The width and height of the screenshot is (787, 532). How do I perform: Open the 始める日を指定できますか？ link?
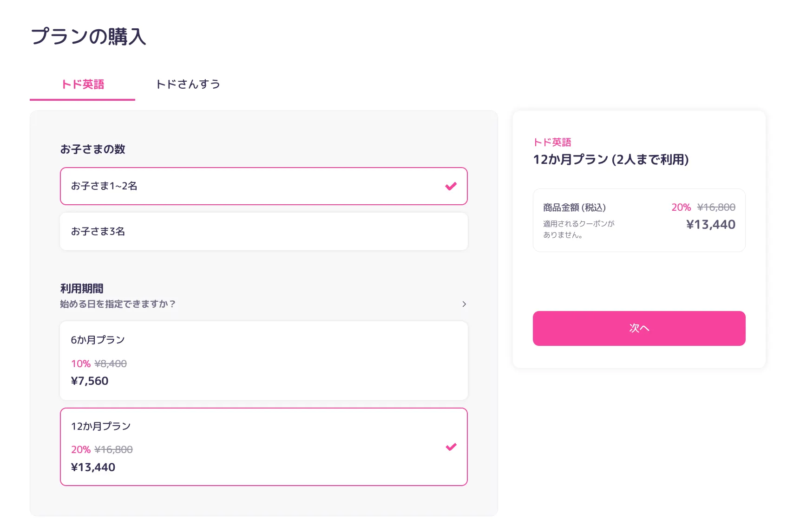coord(118,304)
